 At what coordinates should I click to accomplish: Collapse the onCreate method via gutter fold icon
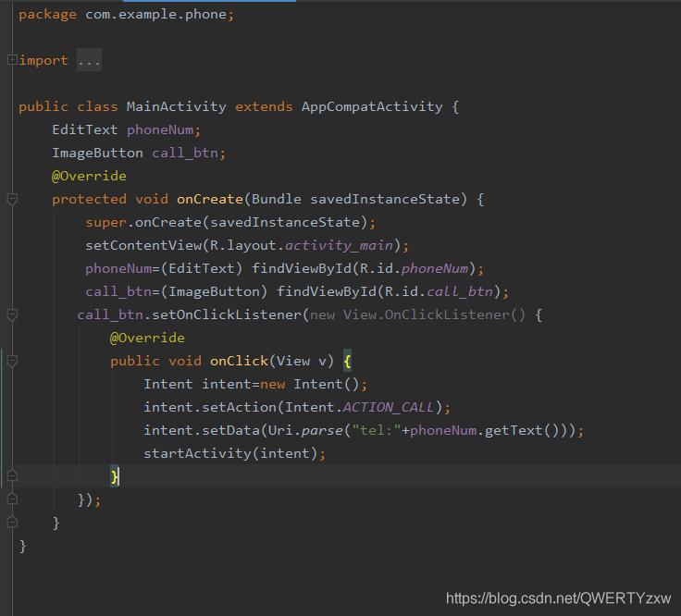[x=12, y=199]
